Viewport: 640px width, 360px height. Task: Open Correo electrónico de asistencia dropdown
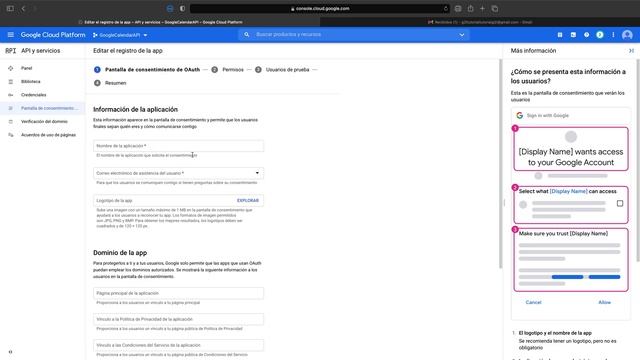tap(178, 173)
